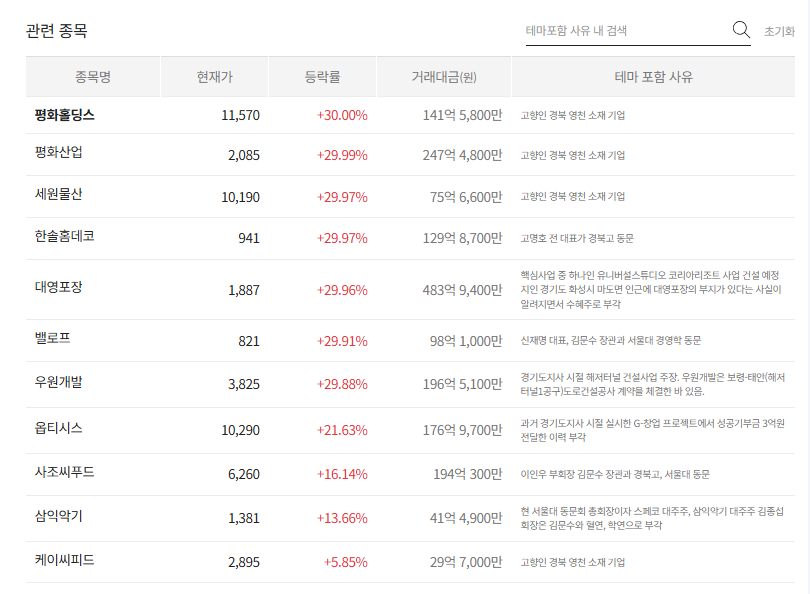Open stock 평화산업
The width and height of the screenshot is (810, 594).
coord(58,152)
